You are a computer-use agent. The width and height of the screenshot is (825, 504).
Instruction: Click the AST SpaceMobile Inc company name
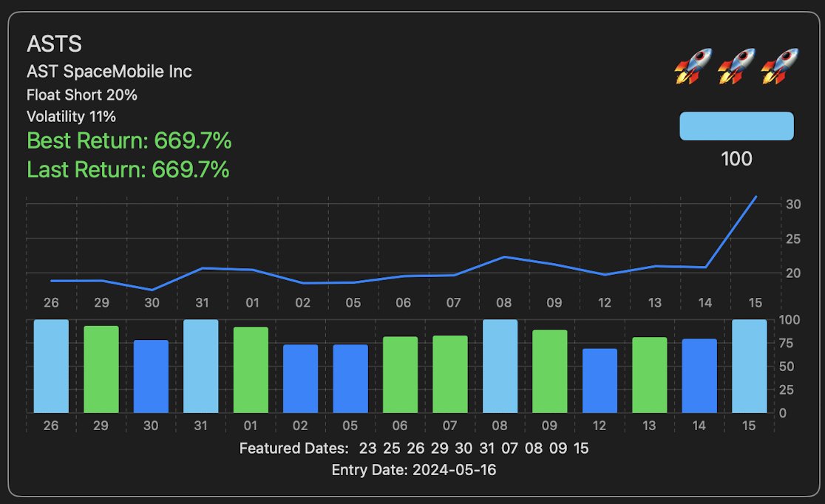tap(109, 72)
